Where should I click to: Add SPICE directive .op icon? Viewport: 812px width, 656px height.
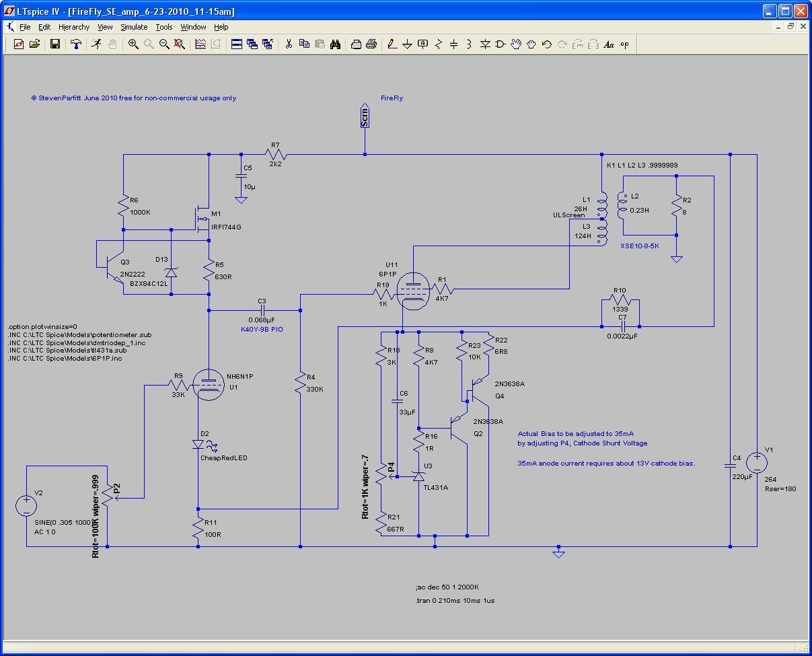[624, 44]
